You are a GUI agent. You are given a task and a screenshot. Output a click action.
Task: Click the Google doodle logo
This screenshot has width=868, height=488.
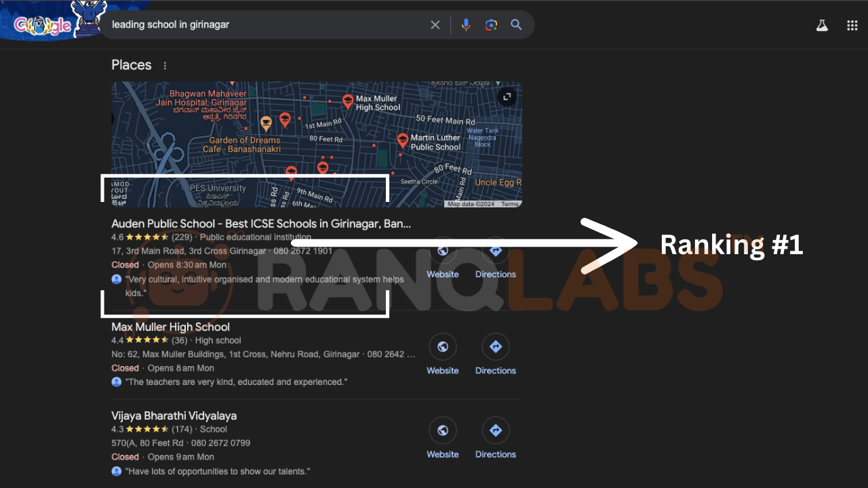click(x=44, y=25)
